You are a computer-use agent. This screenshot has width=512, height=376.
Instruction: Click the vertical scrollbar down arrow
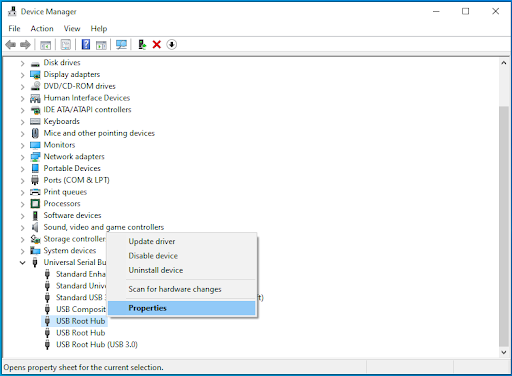pos(504,352)
